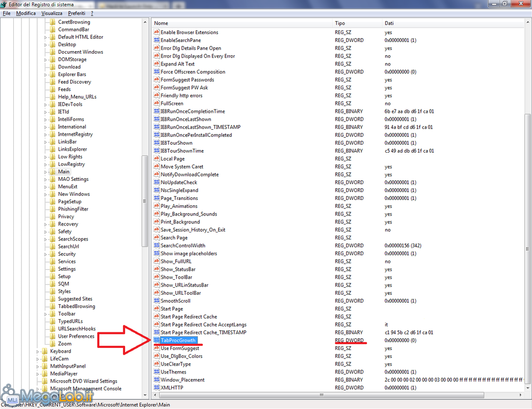Click the icon beside Local Page value
This screenshot has width=532, height=409.
[x=156, y=158]
